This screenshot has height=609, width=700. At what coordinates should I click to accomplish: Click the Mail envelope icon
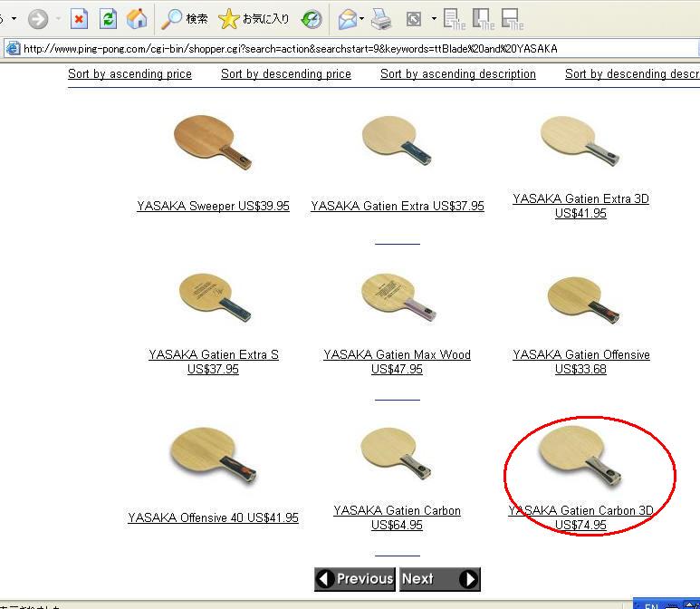[x=348, y=19]
